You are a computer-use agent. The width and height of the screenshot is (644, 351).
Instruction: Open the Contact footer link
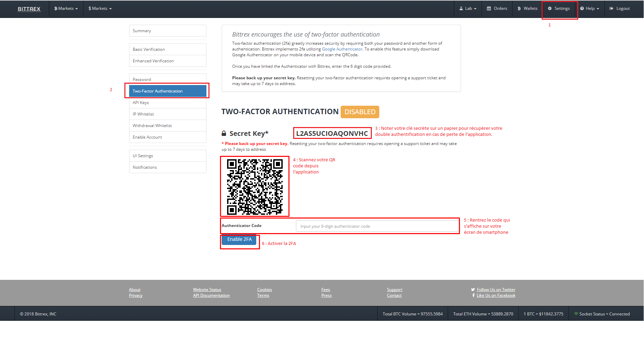[x=394, y=295]
